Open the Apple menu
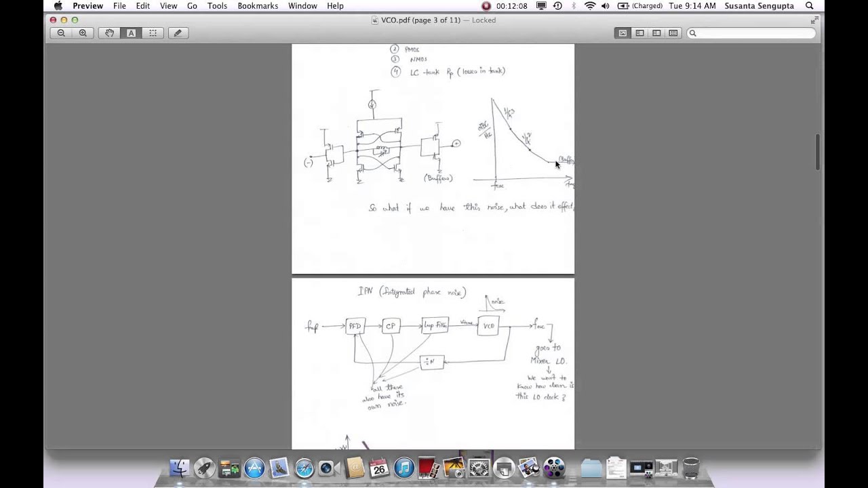This screenshot has width=868, height=488. [x=58, y=6]
